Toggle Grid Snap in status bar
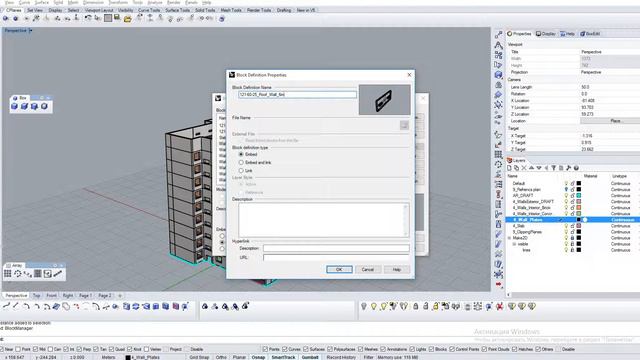The image size is (640, 360). point(199,357)
